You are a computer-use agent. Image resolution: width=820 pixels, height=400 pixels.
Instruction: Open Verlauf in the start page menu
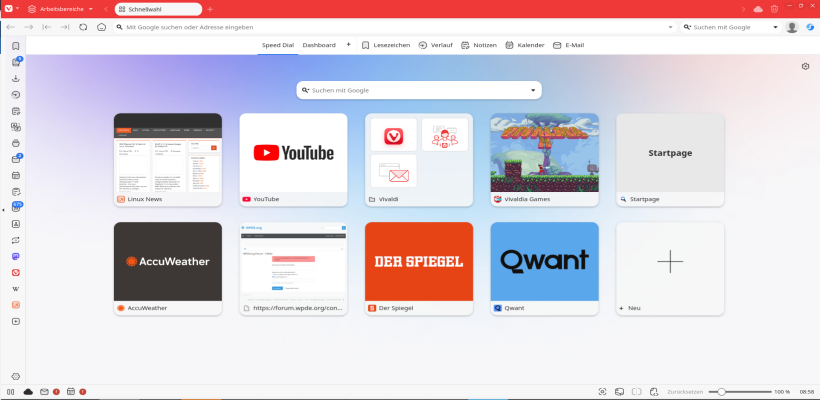coord(436,45)
